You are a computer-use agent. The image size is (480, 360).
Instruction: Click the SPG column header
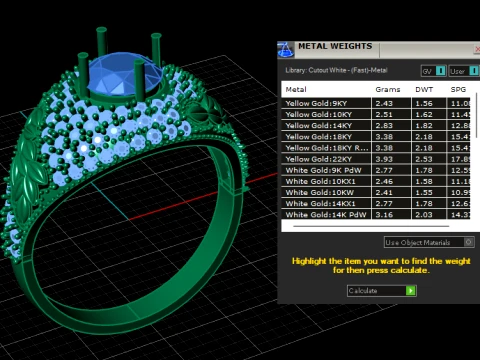(x=458, y=89)
